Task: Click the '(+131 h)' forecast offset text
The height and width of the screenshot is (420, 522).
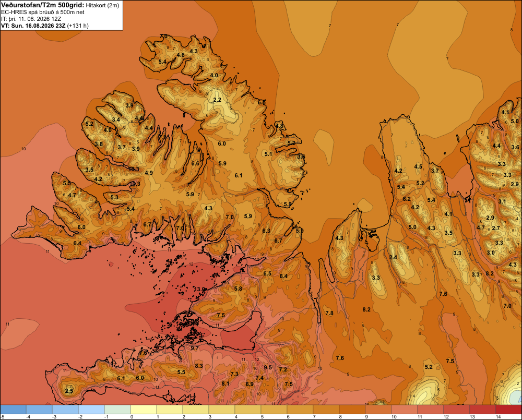Action: [x=78, y=26]
